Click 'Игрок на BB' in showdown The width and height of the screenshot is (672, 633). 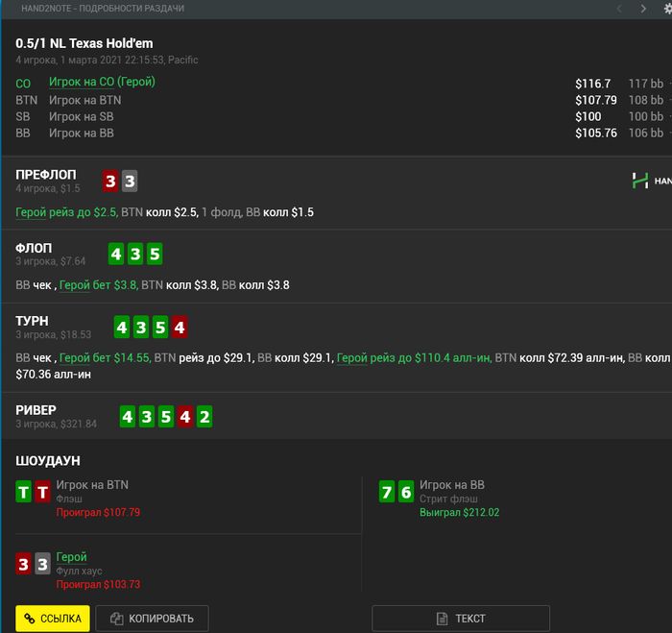point(452,485)
